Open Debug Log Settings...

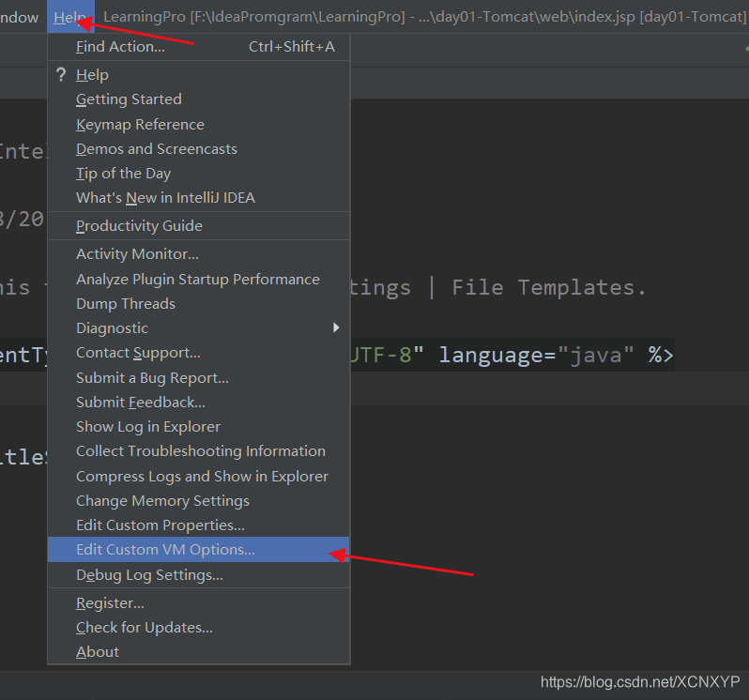[198, 575]
